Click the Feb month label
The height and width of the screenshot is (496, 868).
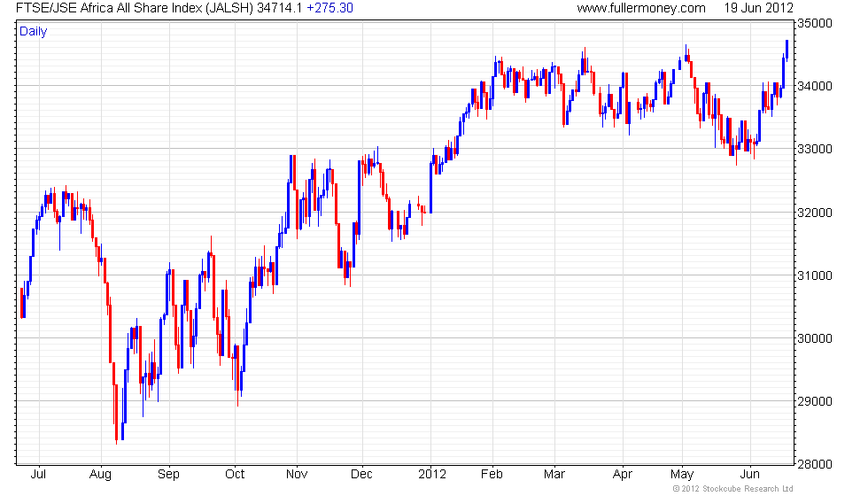[492, 474]
